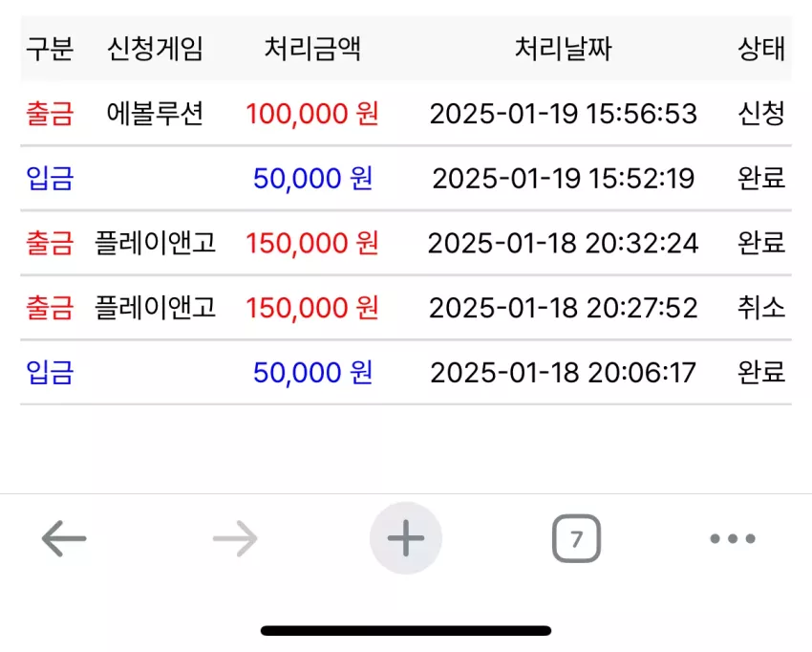Select the date 2025-01-18 20:27:52

pyautogui.click(x=564, y=307)
